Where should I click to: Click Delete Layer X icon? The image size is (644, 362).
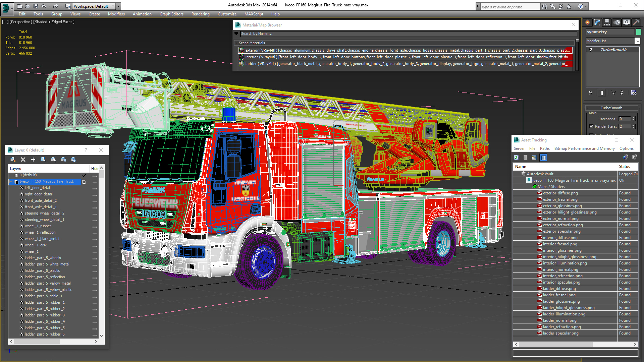[23, 160]
